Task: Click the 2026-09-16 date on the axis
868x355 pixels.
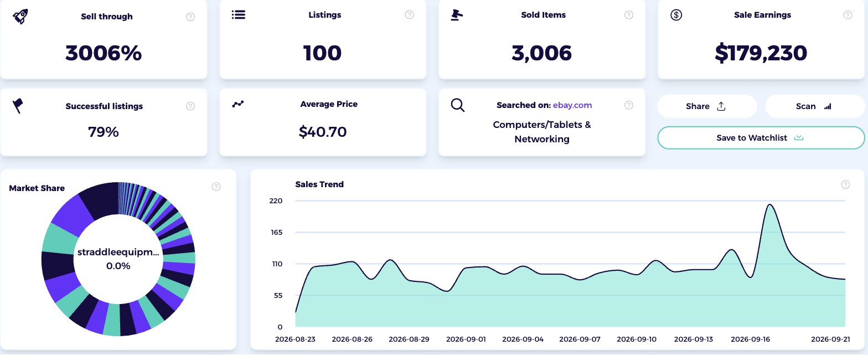Action: (x=751, y=339)
